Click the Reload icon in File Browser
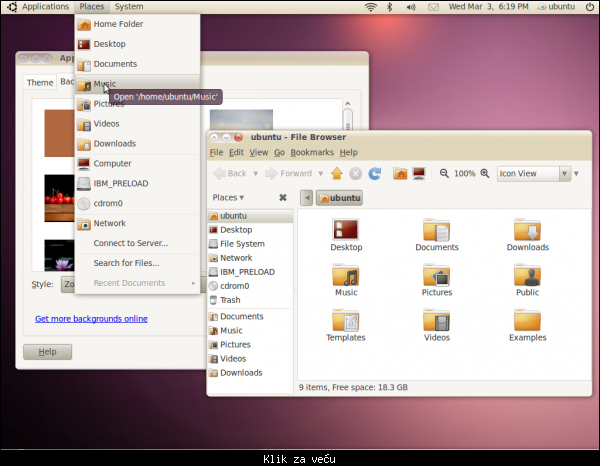Screen dimensions: 600x466 [375, 173]
